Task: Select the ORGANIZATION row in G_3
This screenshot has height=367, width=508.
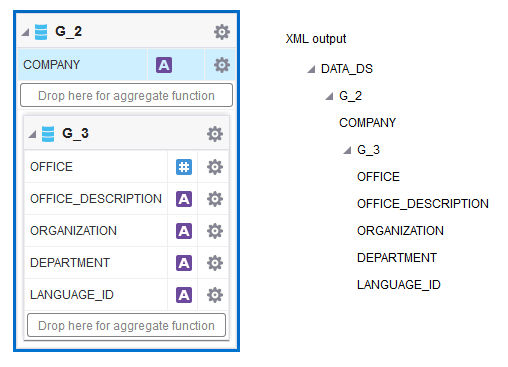Action: (127, 231)
